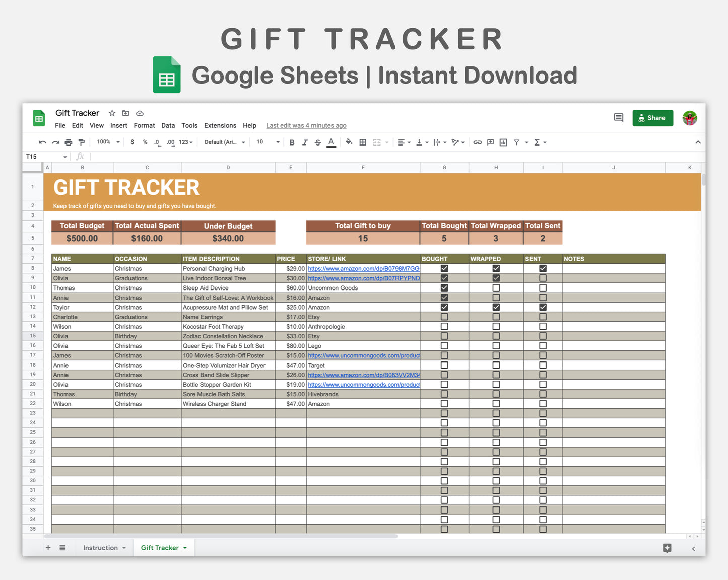The width and height of the screenshot is (728, 580).
Task: Apply bold formatting from the toolbar
Action: tap(292, 142)
